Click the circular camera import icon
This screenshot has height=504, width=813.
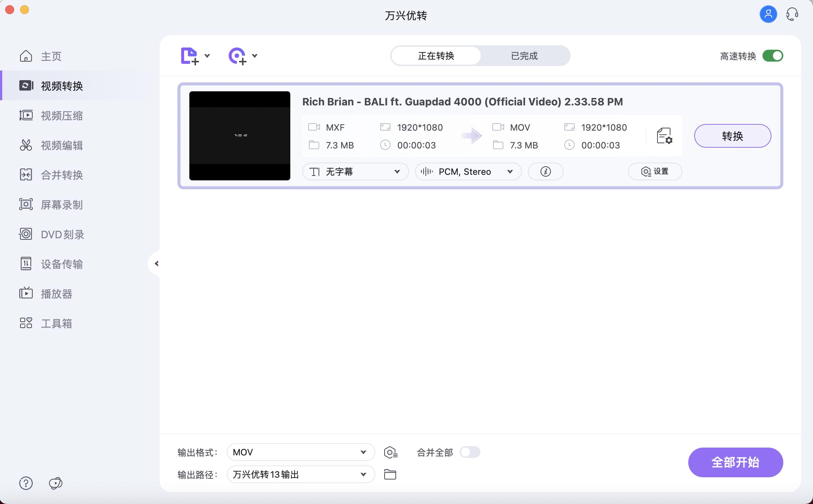pos(237,55)
